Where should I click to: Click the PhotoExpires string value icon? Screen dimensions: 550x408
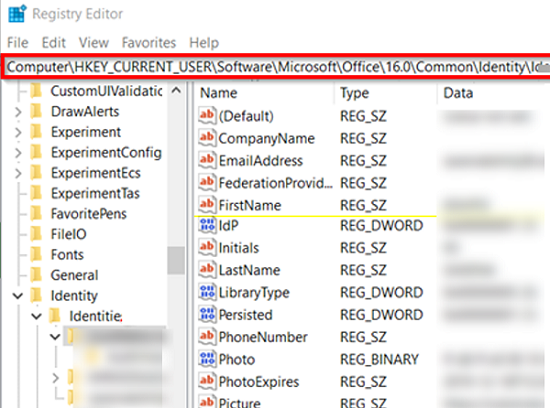(207, 381)
